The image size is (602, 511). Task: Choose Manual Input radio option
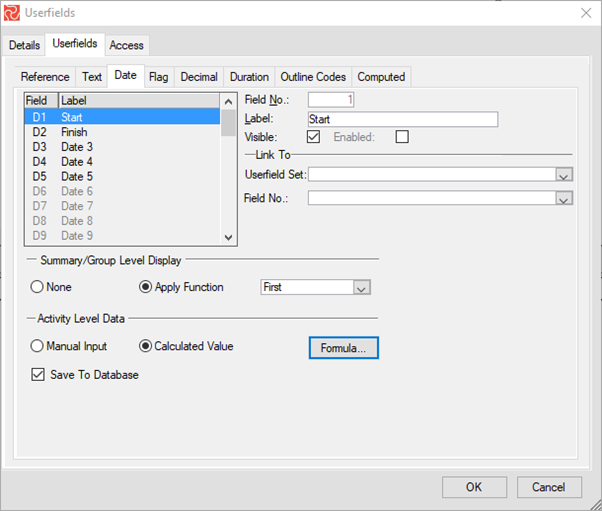[38, 347]
